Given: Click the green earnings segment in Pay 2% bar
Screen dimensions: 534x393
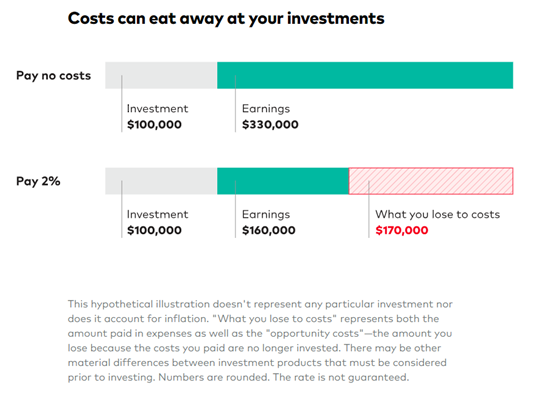Looking at the screenshot, I should click(x=283, y=181).
